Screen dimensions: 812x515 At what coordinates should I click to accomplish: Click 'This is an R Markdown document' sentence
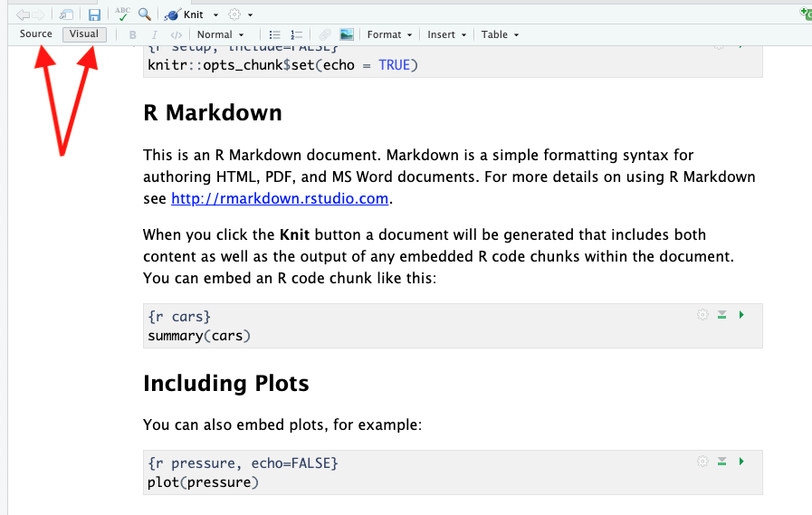(x=262, y=156)
